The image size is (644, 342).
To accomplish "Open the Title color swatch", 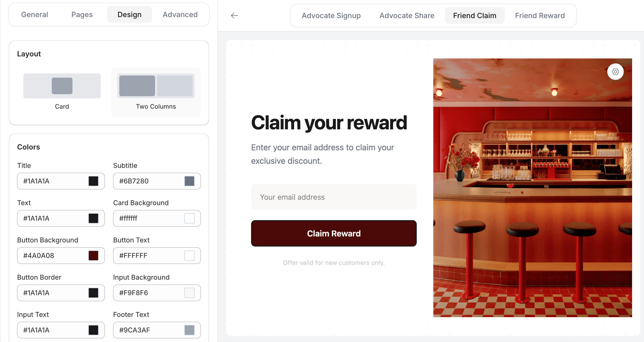I will pos(93,181).
